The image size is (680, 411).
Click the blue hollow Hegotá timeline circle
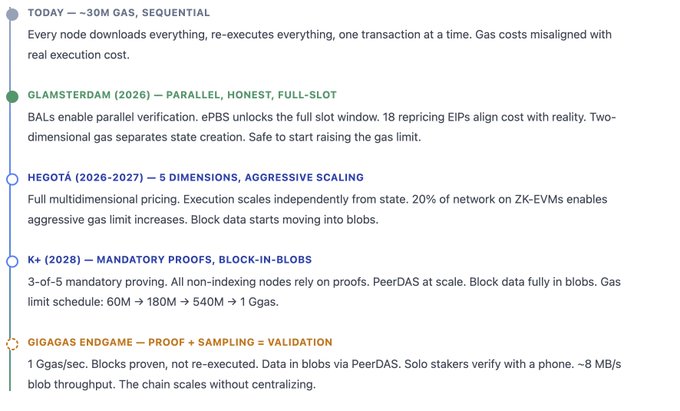click(12, 179)
